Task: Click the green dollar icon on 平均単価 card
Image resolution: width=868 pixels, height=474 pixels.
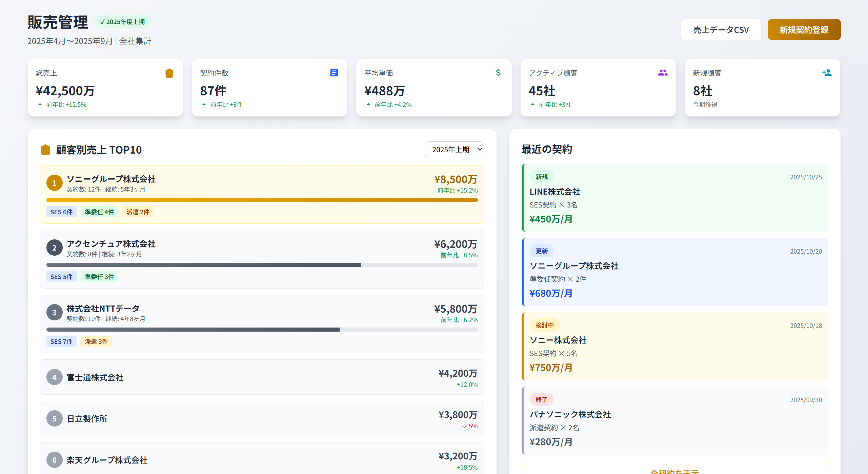Action: (498, 73)
